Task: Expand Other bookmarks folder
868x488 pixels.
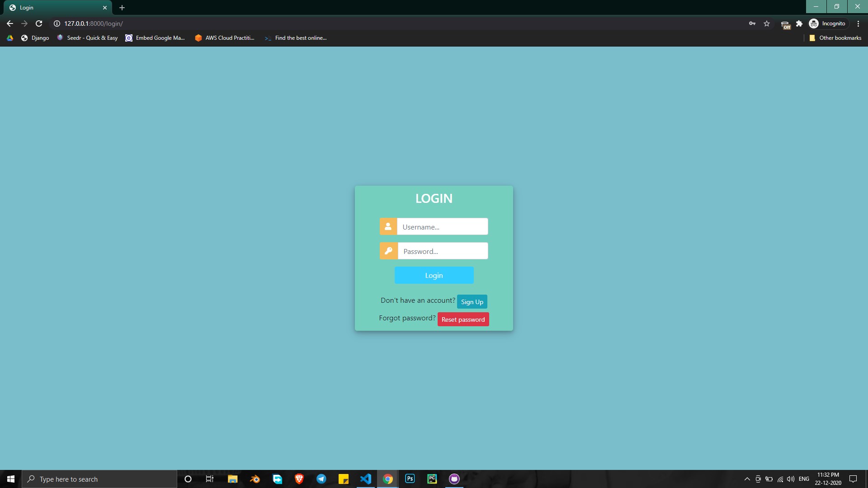Action: (x=835, y=38)
